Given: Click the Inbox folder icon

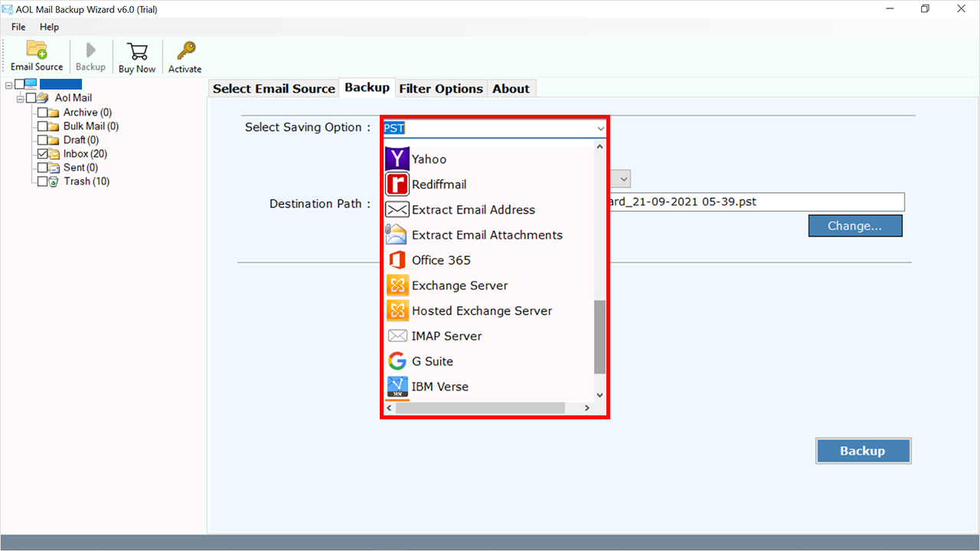Looking at the screenshot, I should coord(54,154).
